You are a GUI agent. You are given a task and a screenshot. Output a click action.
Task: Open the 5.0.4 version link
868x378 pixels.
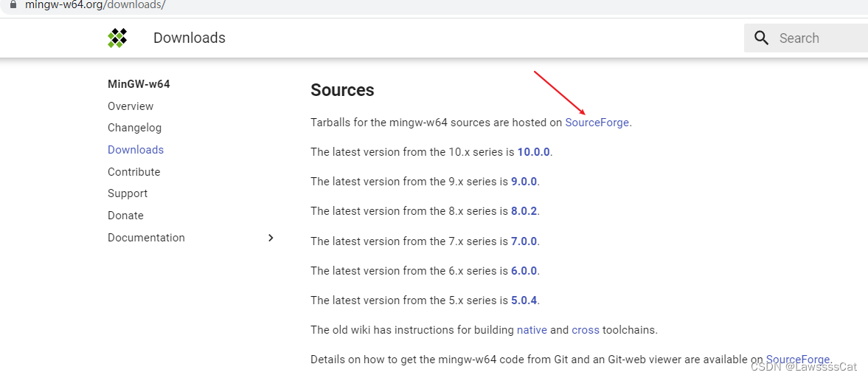coord(524,300)
